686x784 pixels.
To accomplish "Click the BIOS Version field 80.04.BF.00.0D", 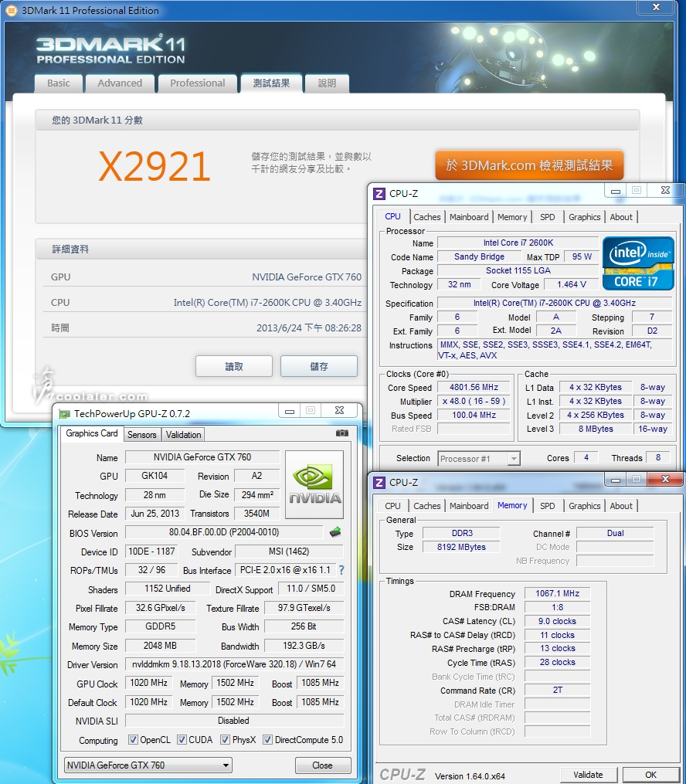I will 224,532.
